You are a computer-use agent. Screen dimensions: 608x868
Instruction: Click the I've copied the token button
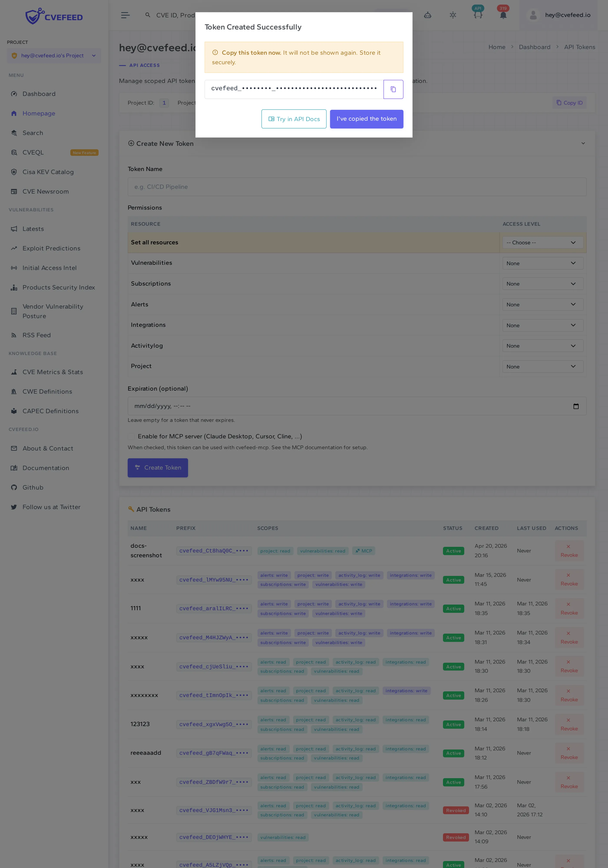[366, 119]
